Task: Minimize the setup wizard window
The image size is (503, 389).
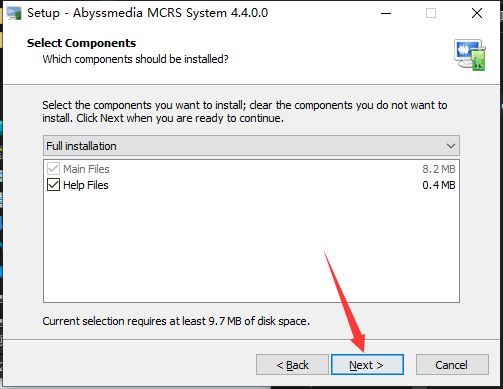Action: (x=386, y=13)
